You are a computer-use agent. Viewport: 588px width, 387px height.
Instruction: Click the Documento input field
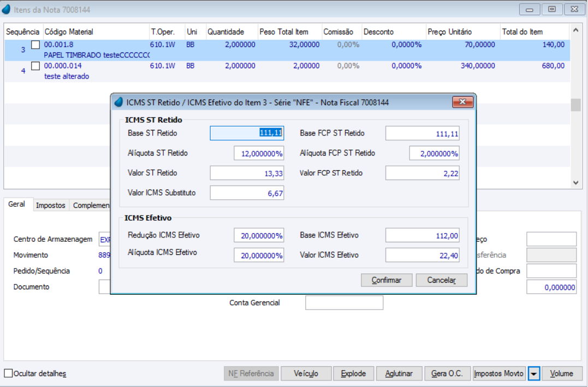(105, 287)
